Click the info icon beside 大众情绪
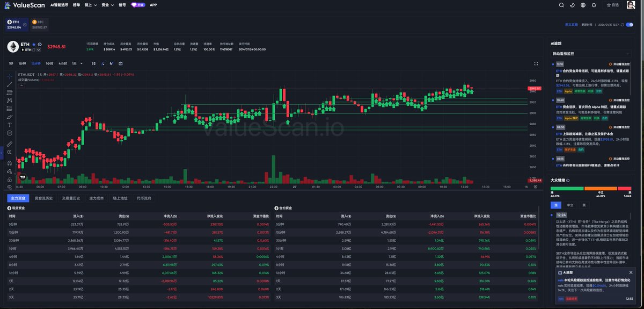Screen dimensions: 644x309 tap(568, 181)
